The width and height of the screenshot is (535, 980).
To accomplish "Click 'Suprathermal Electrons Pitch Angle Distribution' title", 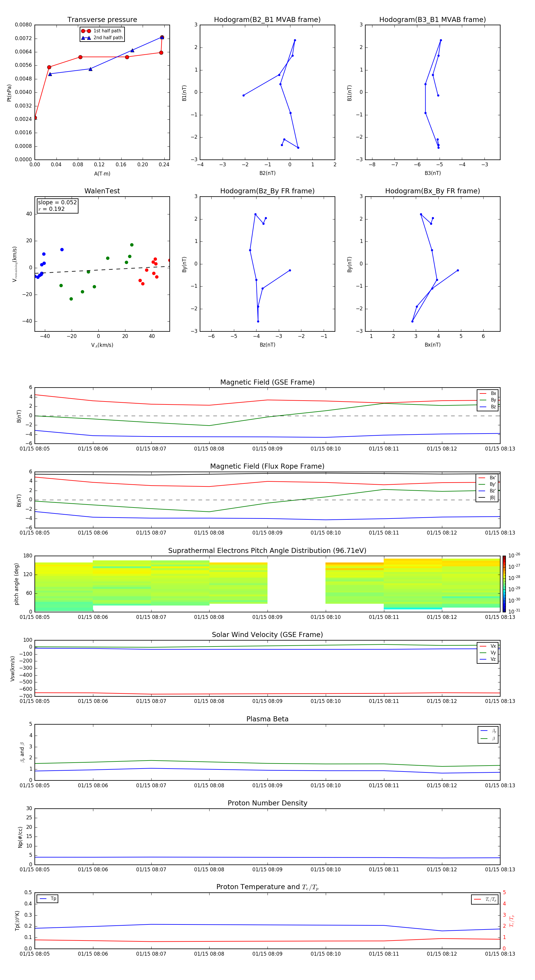I will pyautogui.click(x=267, y=551).
